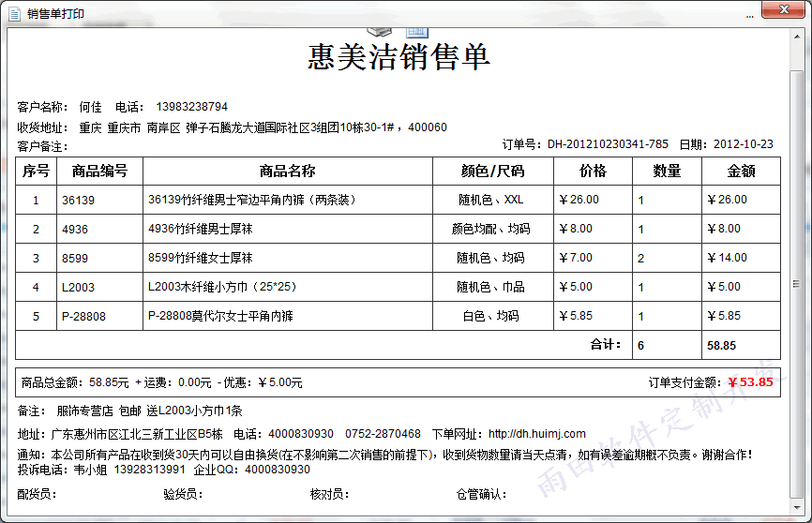Click the scrollbar up arrow
Screen dimensions: 812x523
tap(797, 37)
